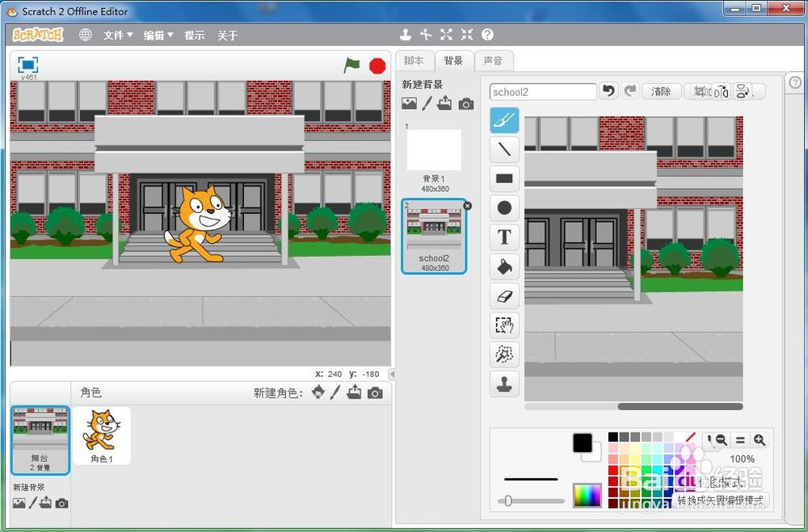Image resolution: width=808 pixels, height=532 pixels.
Task: Select the 背景1 blank backdrop thumbnail
Action: (x=435, y=157)
